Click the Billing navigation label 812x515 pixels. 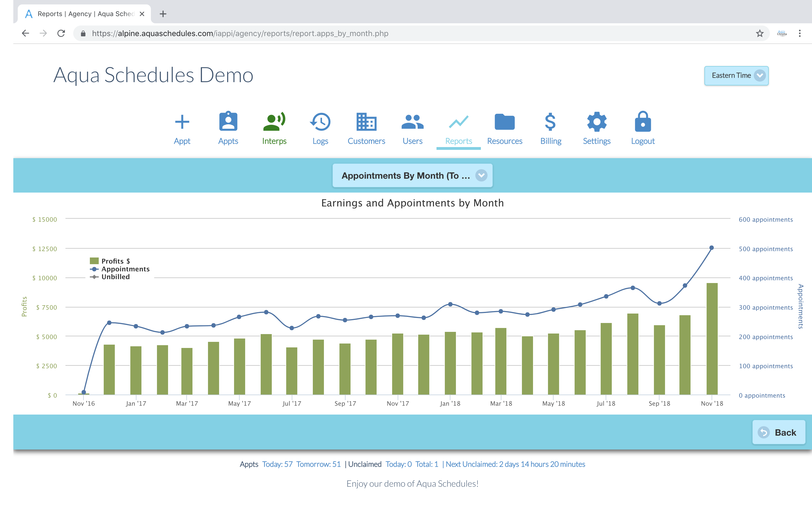pyautogui.click(x=551, y=141)
